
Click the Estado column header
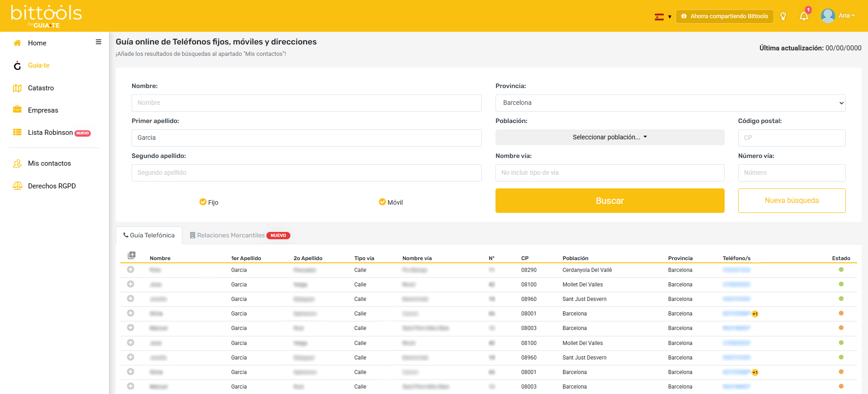click(x=841, y=258)
